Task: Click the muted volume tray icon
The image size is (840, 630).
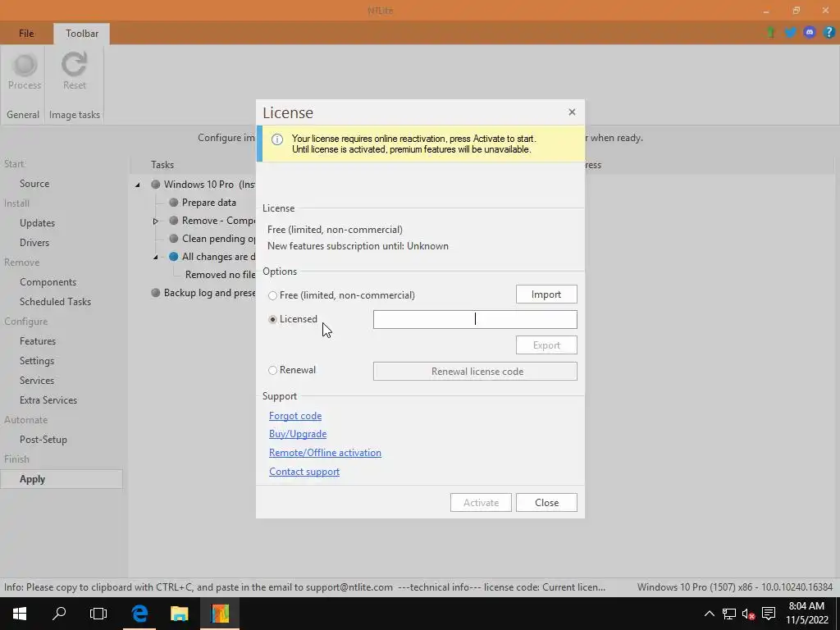Action: (748, 614)
